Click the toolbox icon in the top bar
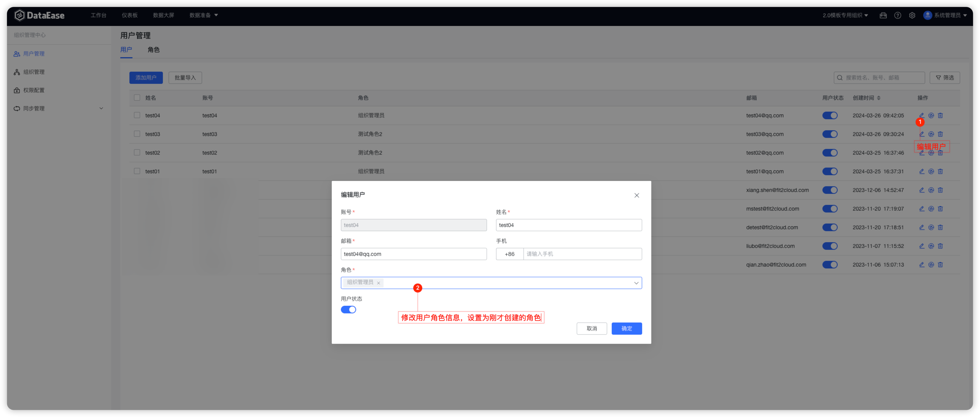This screenshot has height=417, width=980. click(x=883, y=15)
